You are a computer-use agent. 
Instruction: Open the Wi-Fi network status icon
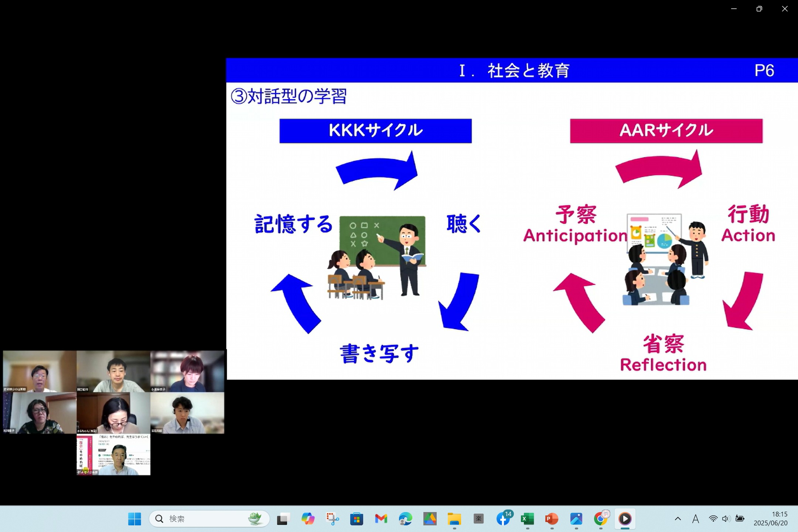713,519
